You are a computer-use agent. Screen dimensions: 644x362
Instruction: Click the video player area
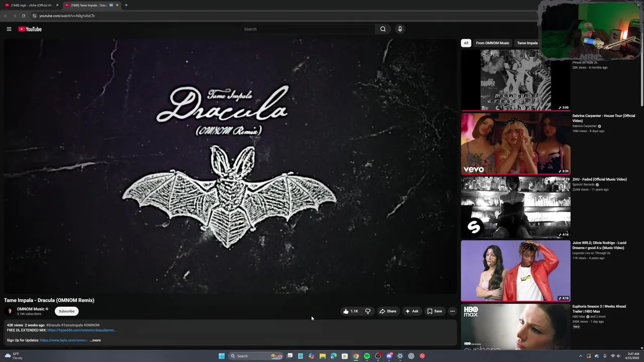pyautogui.click(x=230, y=166)
